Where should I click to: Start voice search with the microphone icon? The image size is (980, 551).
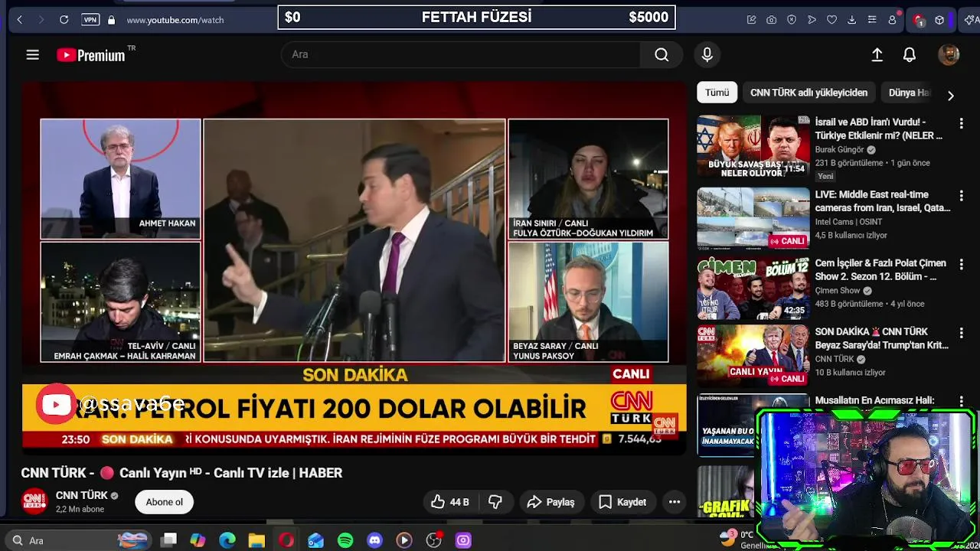point(707,54)
